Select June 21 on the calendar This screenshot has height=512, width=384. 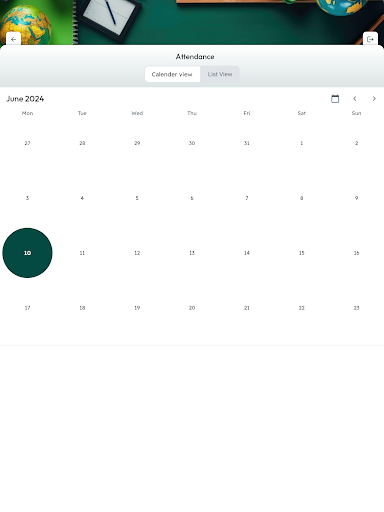[247, 308]
